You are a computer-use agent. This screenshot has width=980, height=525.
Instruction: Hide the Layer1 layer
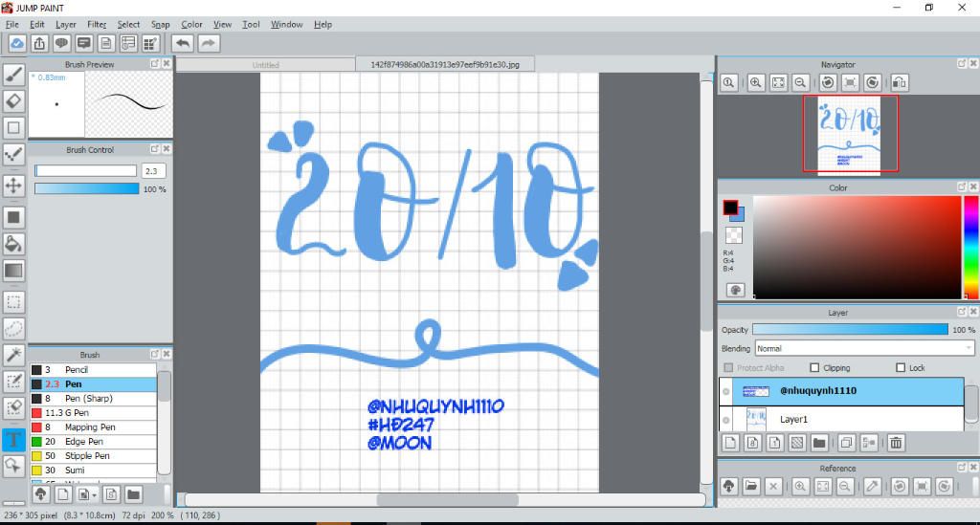pyautogui.click(x=726, y=420)
